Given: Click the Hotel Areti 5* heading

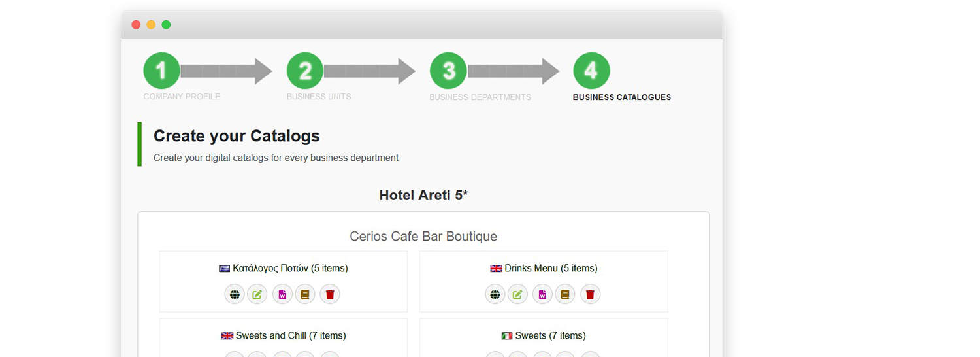Looking at the screenshot, I should [423, 195].
